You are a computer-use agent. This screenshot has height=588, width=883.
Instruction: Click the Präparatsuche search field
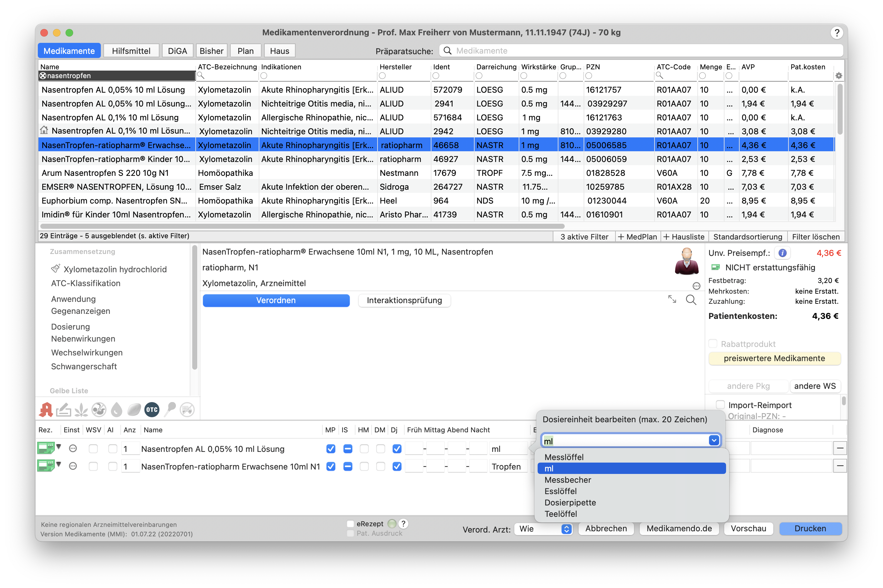[641, 51]
